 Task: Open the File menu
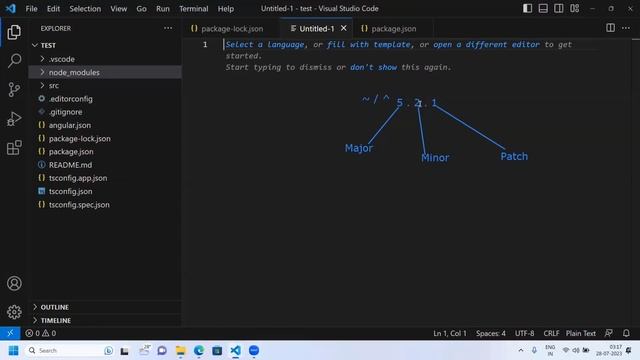tap(31, 9)
